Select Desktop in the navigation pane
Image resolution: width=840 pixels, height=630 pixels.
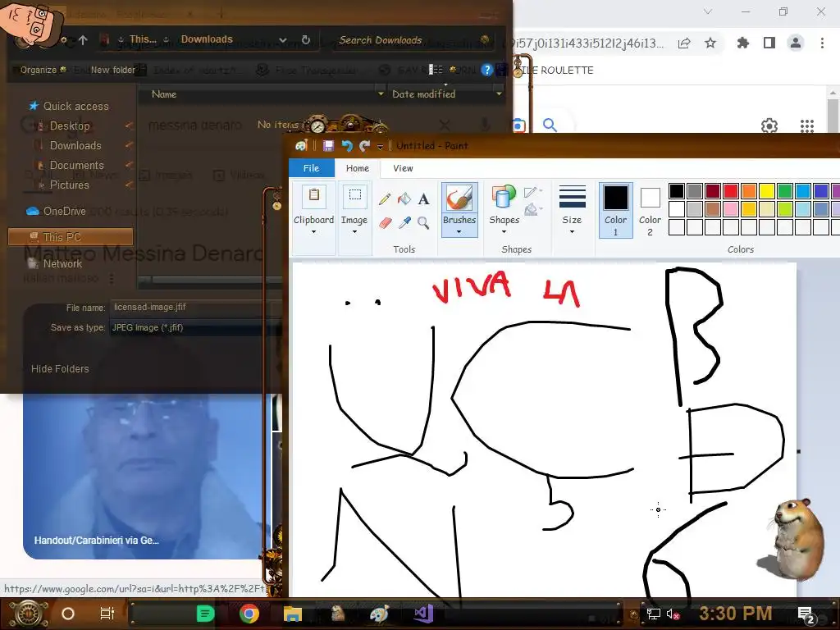70,126
